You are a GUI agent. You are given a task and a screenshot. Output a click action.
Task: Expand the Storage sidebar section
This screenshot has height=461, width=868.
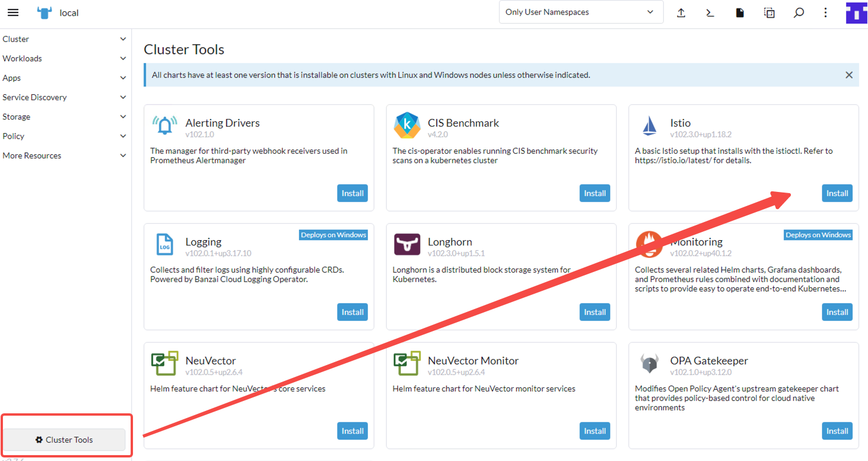65,117
